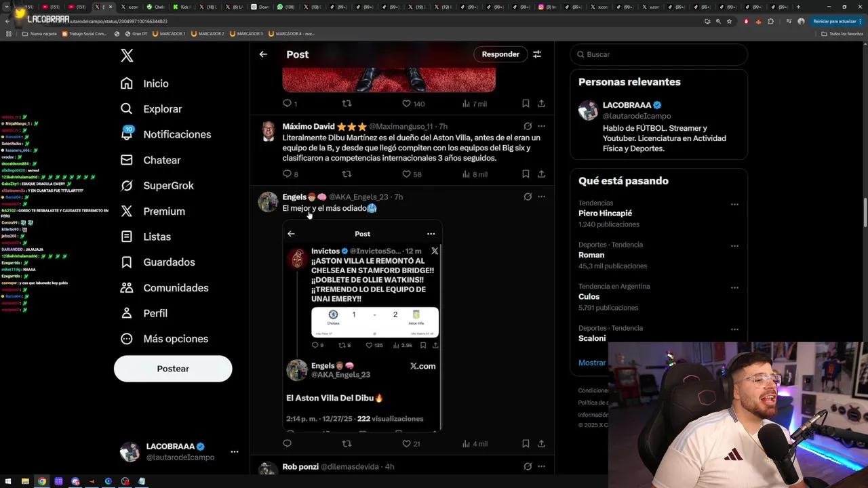Screen dimensions: 868x488
Task: Open Scaloni trending topic
Action: click(592, 338)
